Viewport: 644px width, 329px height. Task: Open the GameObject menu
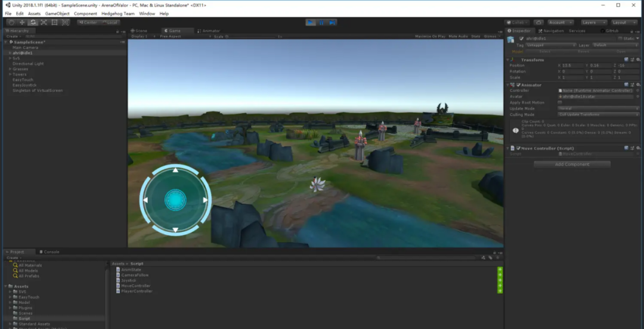57,14
